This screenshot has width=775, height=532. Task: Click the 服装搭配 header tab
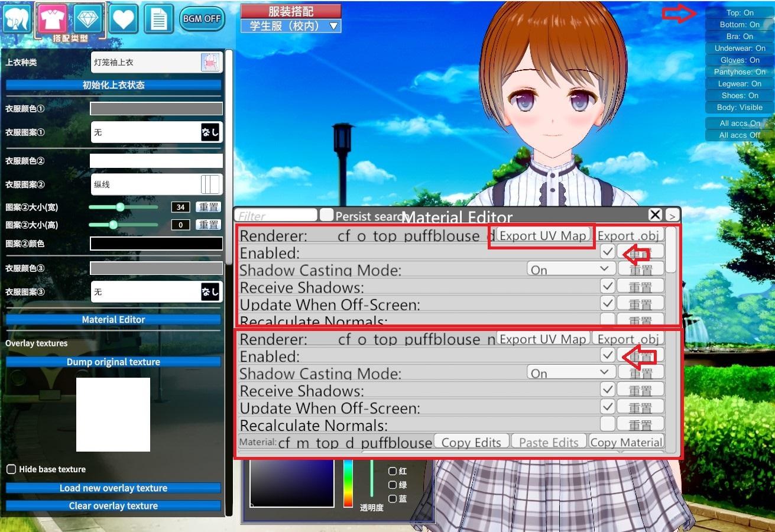pos(291,11)
